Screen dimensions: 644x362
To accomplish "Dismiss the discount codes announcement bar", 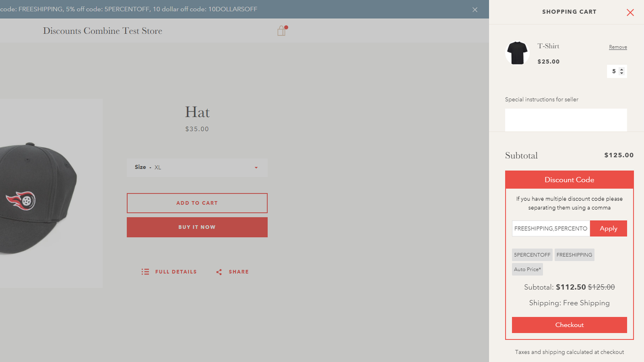I will click(x=474, y=9).
